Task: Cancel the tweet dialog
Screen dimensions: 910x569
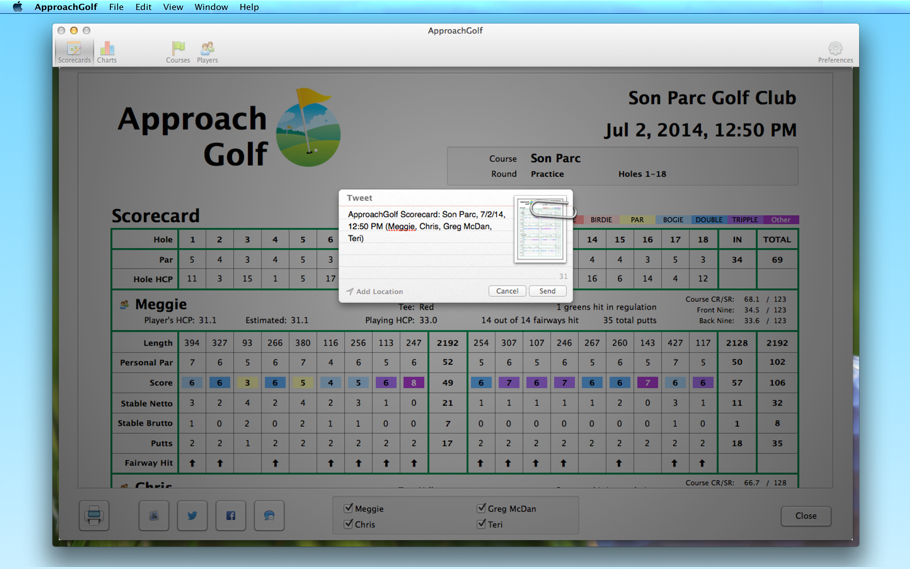Action: click(x=507, y=291)
